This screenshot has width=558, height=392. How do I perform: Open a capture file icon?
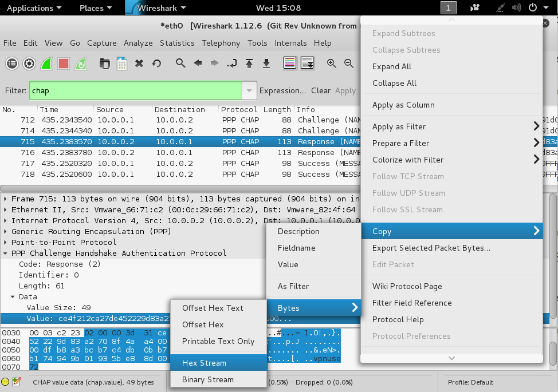(105, 64)
